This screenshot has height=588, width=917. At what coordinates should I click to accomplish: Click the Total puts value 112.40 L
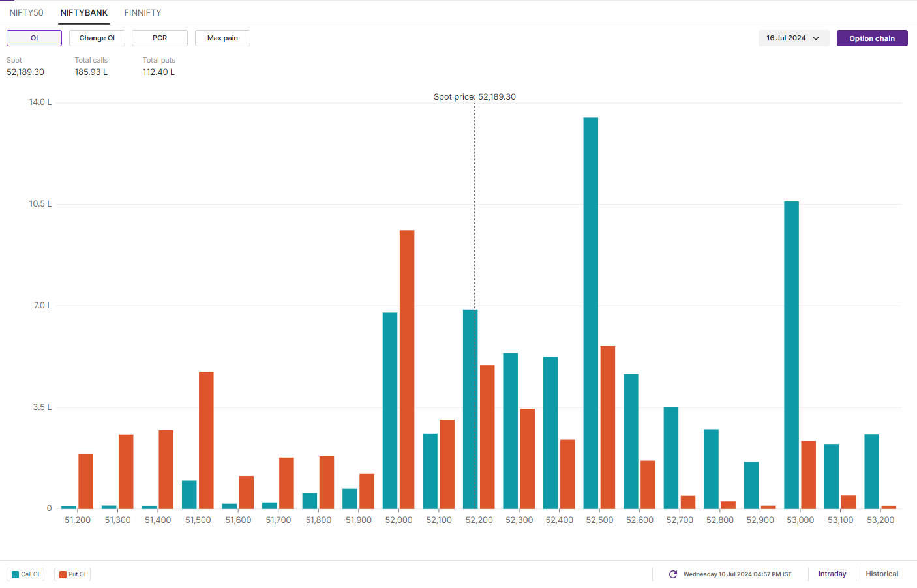pos(158,72)
